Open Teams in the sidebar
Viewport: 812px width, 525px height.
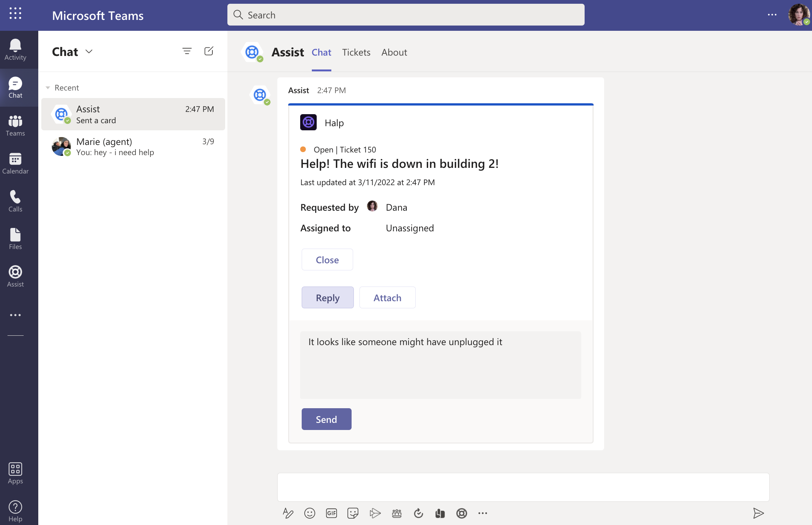(15, 125)
